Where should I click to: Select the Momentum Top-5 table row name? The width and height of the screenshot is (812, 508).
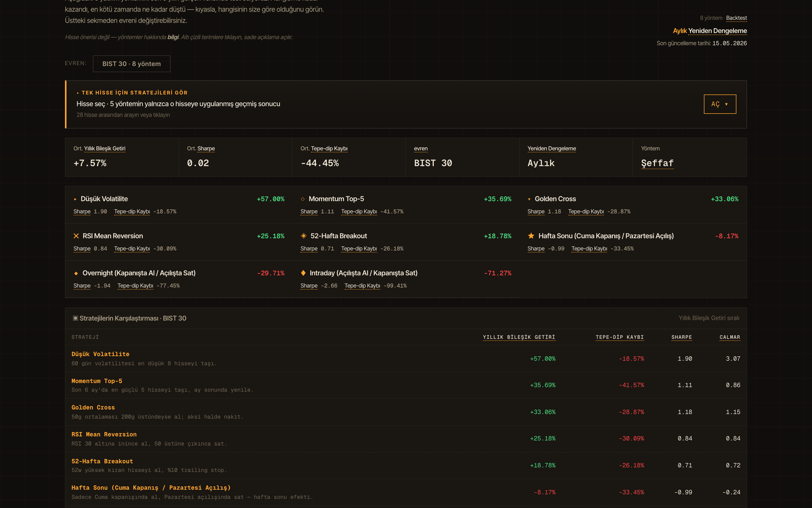[97, 381]
